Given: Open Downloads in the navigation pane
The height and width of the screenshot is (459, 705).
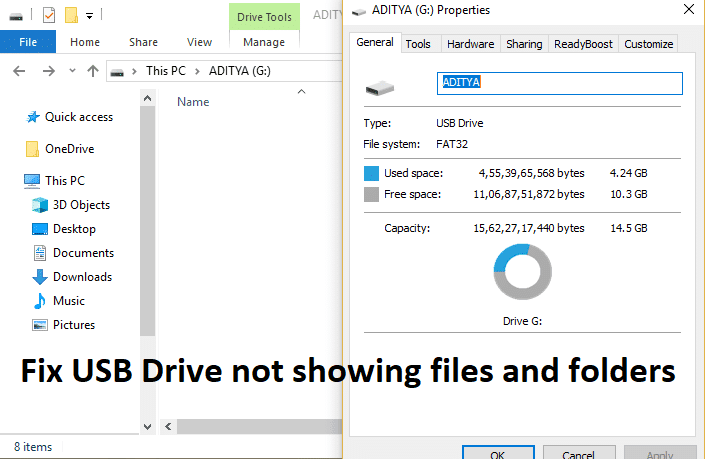Looking at the screenshot, I should tap(82, 276).
